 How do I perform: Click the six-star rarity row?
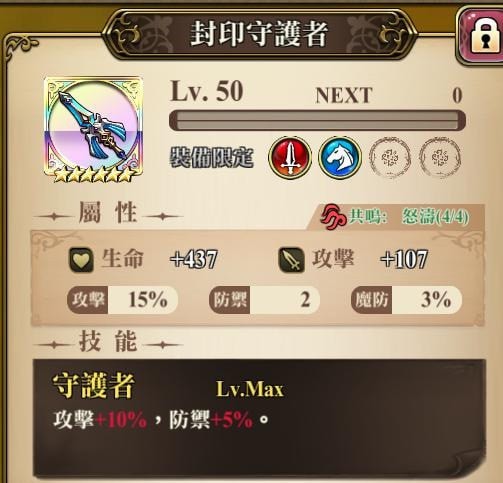(x=94, y=175)
